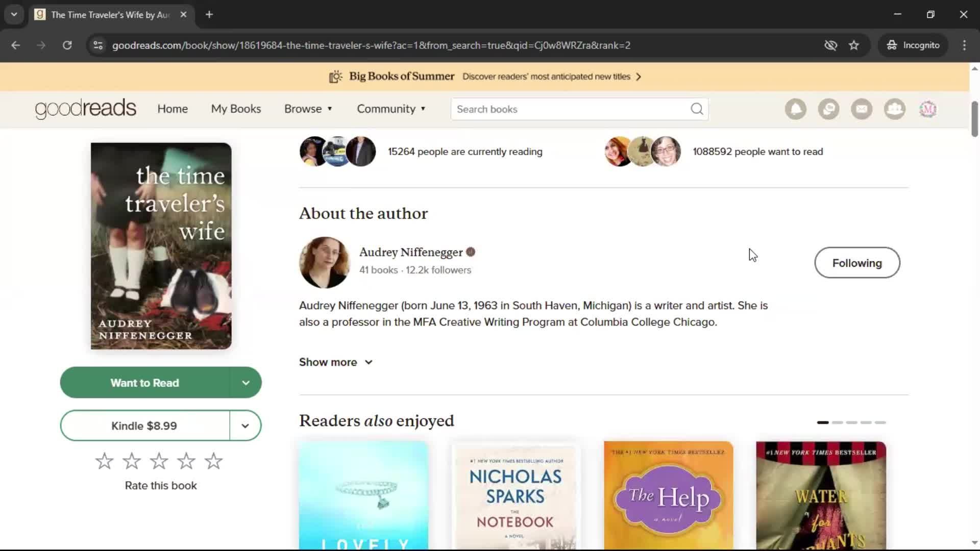Click the currently reading user avatars
The height and width of the screenshot is (551, 980).
pos(337,152)
